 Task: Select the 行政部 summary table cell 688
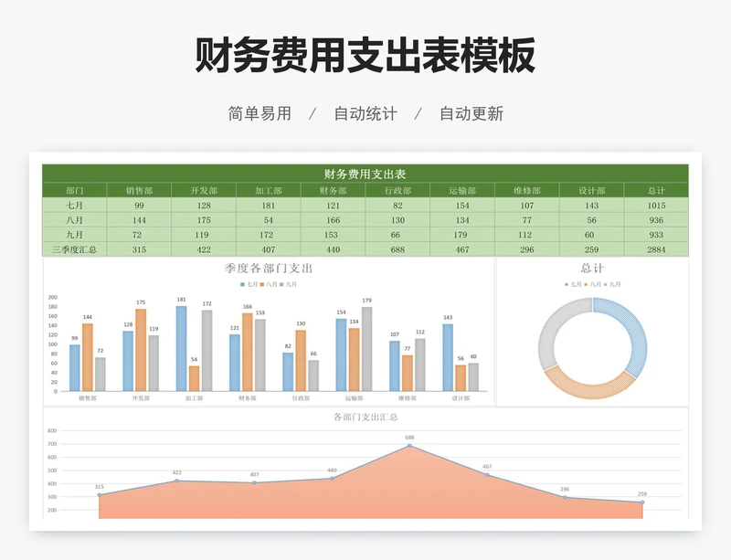397,249
